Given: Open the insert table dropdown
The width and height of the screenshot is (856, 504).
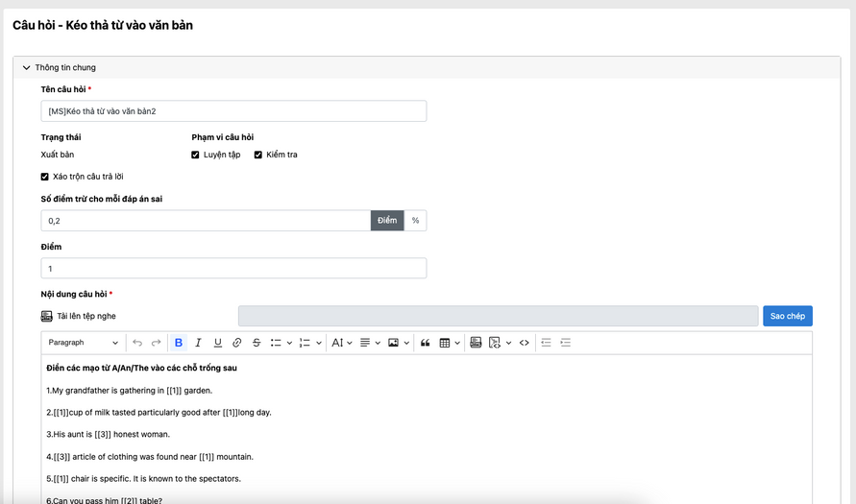Looking at the screenshot, I should pos(450,343).
